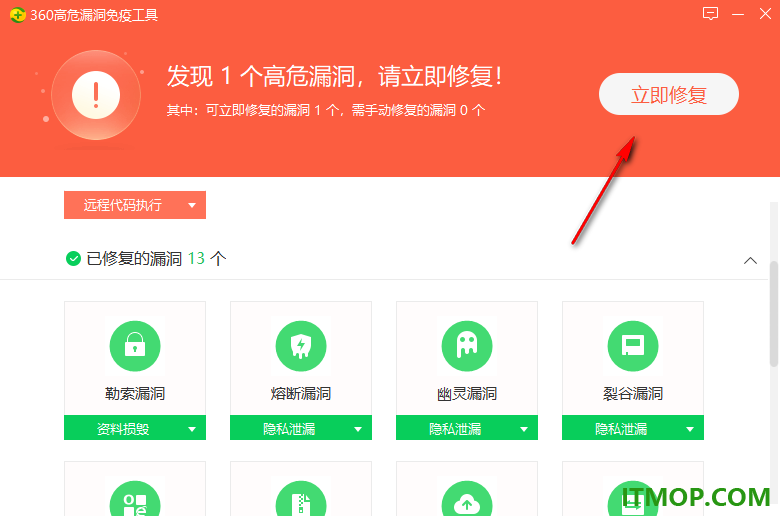Click the green check icon beside 已修复的漏洞
This screenshot has width=780, height=520.
pyautogui.click(x=73, y=259)
